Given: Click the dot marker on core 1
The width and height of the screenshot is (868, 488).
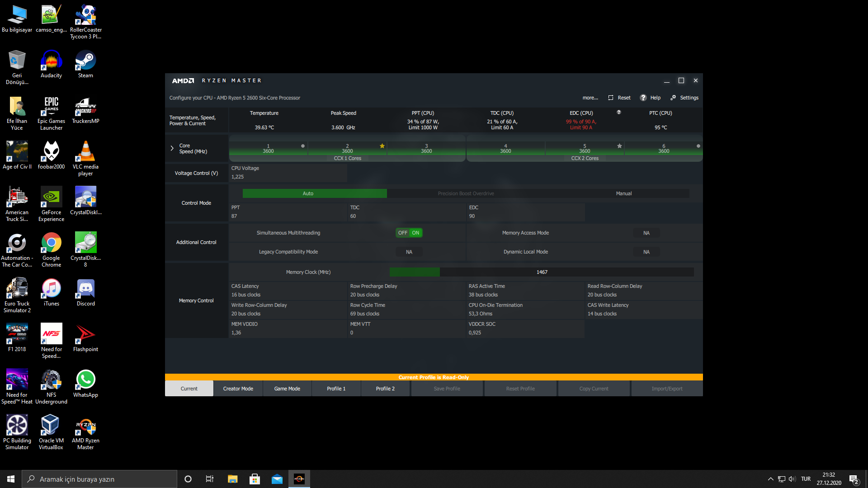Looking at the screenshot, I should pos(303,146).
